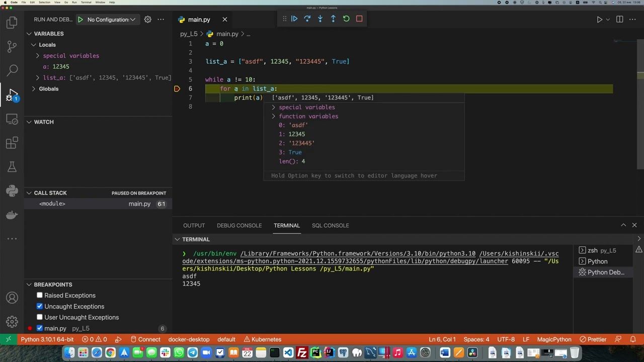644x362 pixels.
Task: Open the Source Control view
Action: click(x=12, y=46)
